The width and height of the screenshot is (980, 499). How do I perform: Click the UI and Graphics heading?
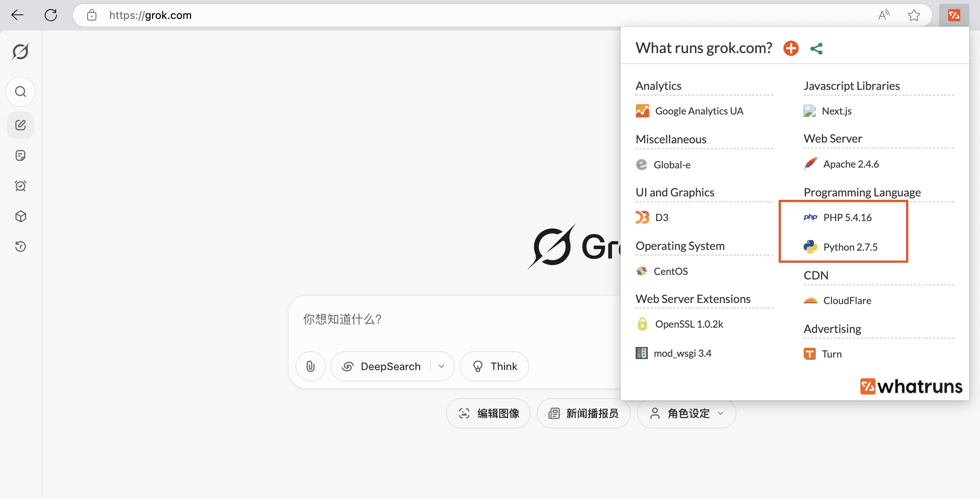click(x=675, y=192)
